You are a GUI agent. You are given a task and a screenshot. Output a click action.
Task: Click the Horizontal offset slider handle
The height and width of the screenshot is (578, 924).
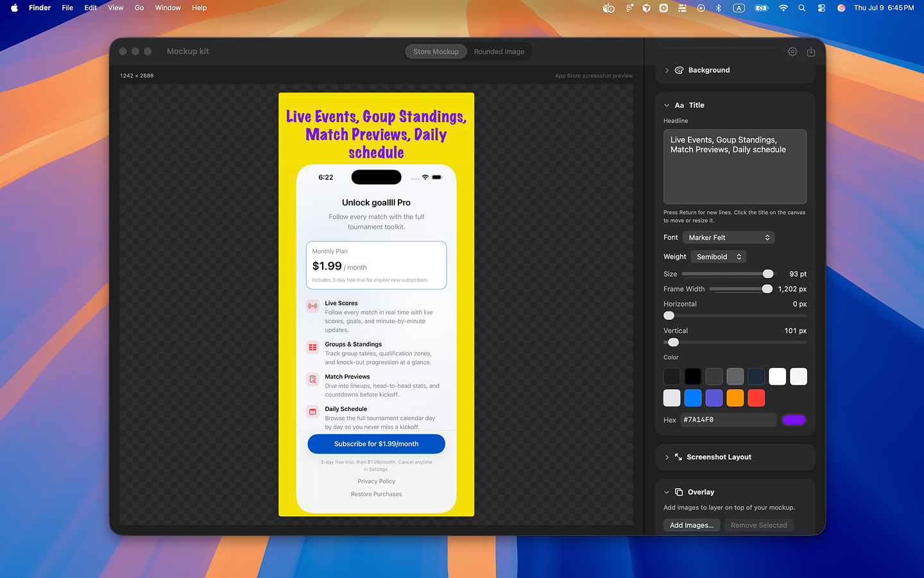point(669,315)
